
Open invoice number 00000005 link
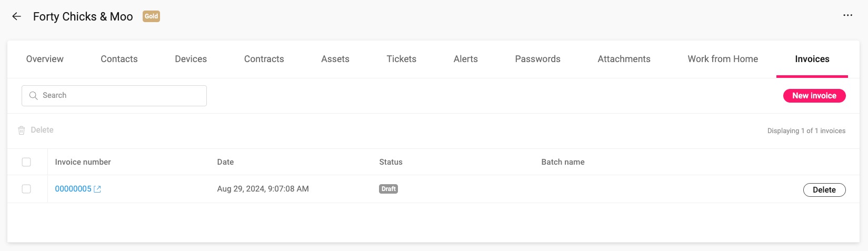tap(73, 189)
